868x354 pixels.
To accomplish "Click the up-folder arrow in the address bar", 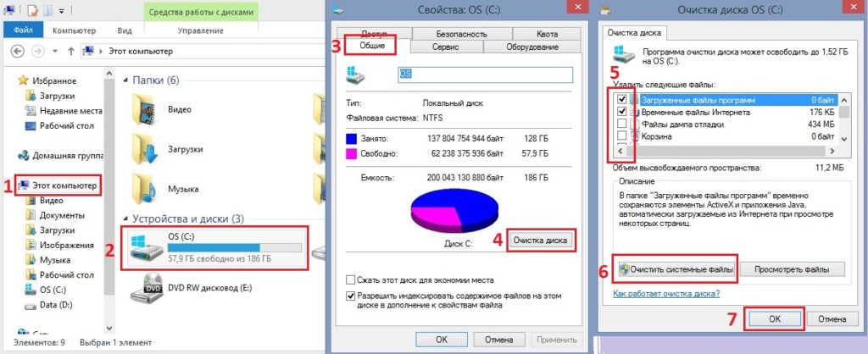I will click(x=71, y=52).
